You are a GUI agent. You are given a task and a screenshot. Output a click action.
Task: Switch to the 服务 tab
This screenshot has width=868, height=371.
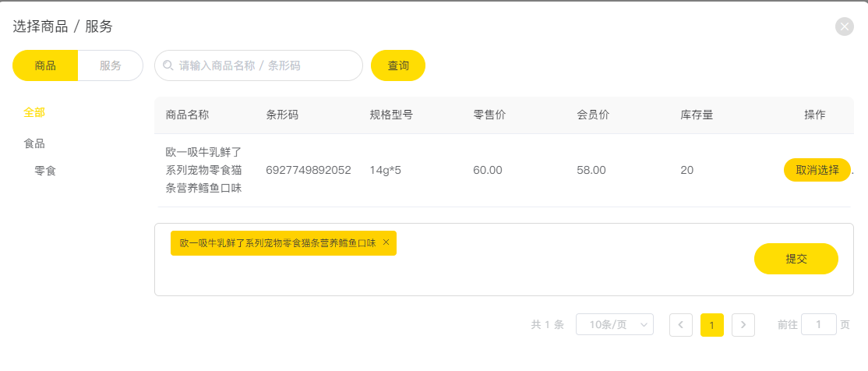110,65
